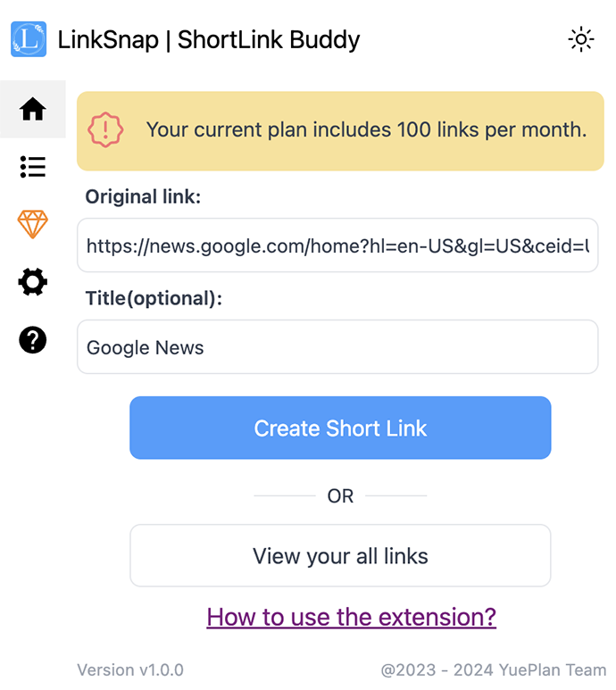Click the View your all links button
This screenshot has height=690, width=616.
coord(340,556)
